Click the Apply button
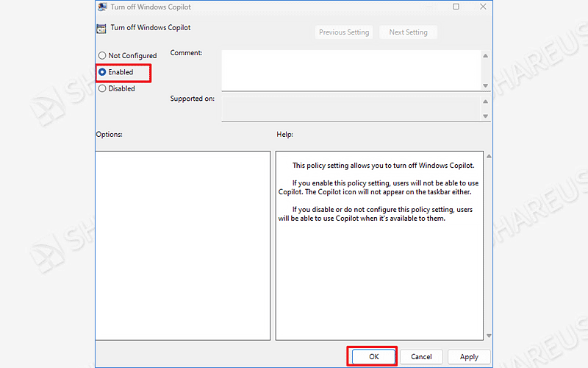588x368 pixels. [x=469, y=357]
